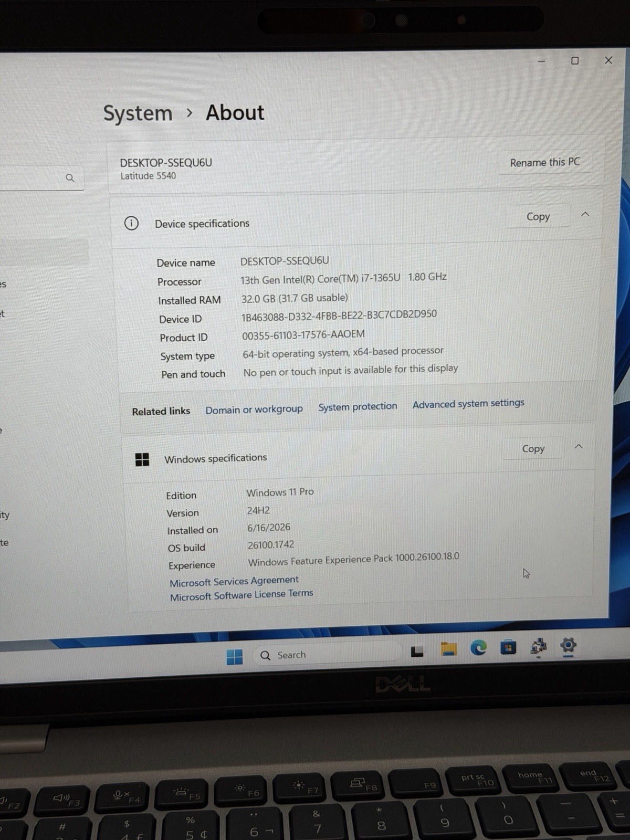Click the 64-bit operating system value

tap(343, 352)
